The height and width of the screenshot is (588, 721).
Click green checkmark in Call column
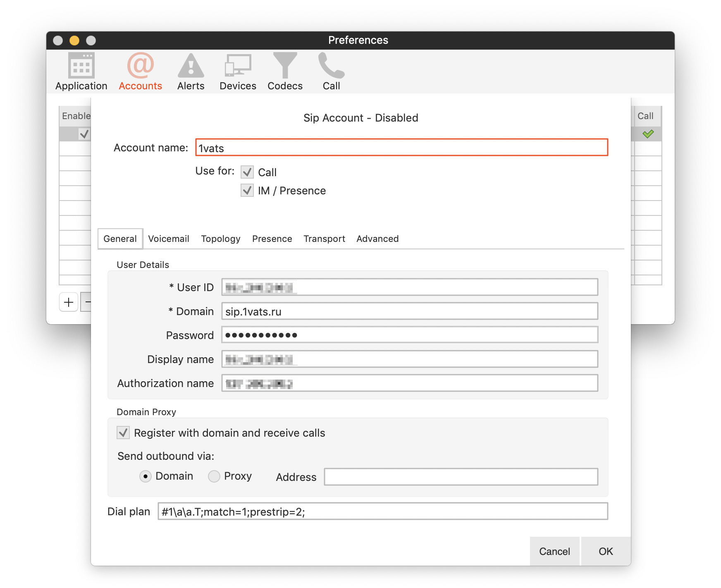(648, 134)
